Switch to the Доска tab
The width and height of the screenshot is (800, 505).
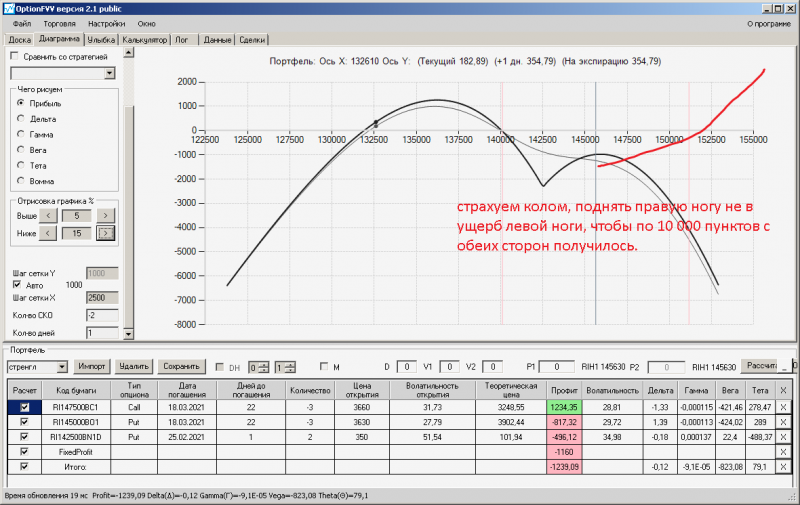click(20, 40)
